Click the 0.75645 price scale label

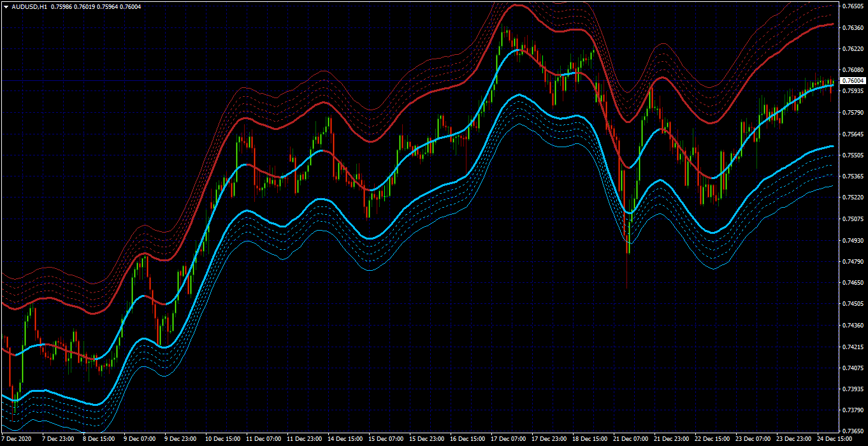853,134
